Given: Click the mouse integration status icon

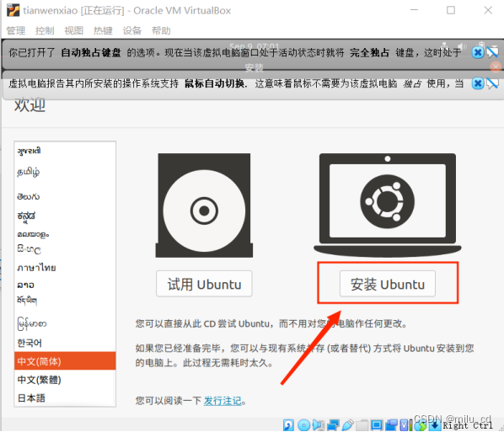Looking at the screenshot, I should (x=421, y=425).
